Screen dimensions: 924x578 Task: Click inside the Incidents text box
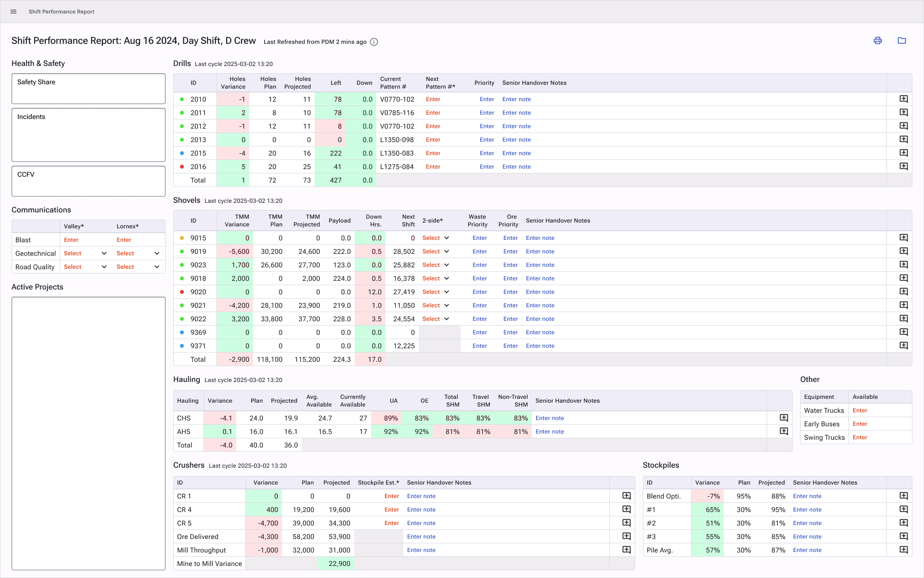(x=89, y=135)
